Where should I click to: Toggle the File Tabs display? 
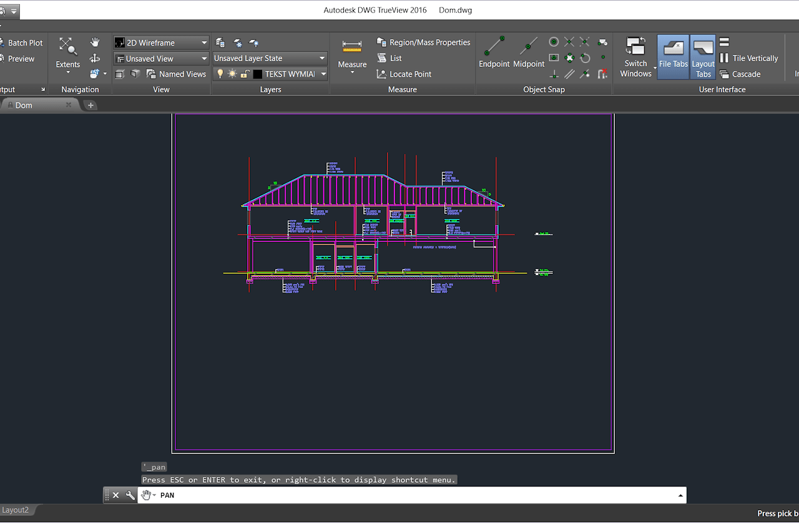(673, 56)
